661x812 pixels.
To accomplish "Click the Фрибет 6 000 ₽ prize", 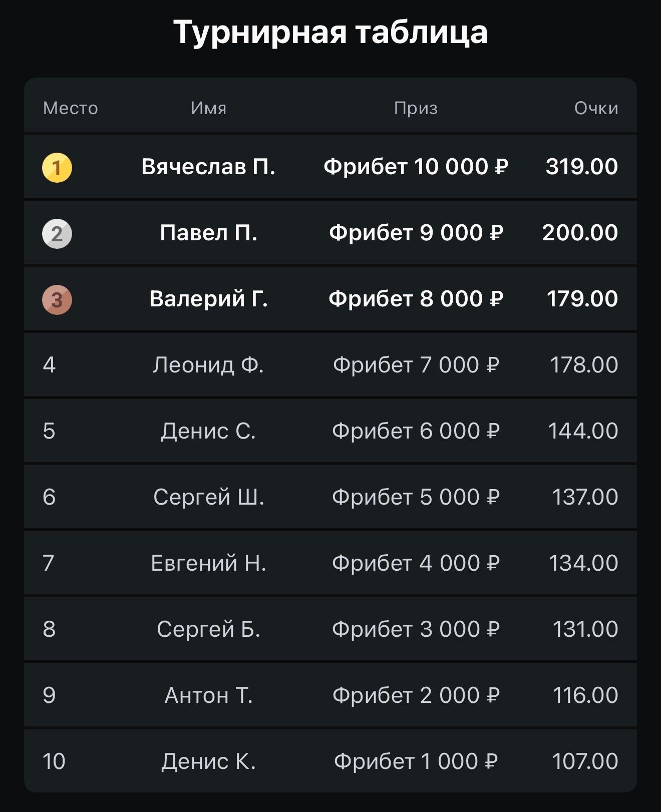I will point(416,431).
